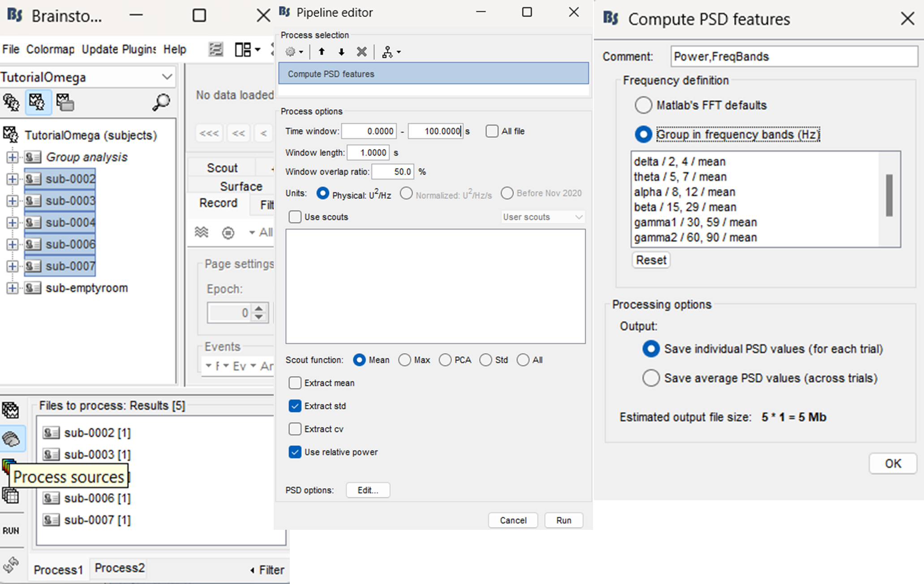The width and height of the screenshot is (924, 584).
Task: Open the User scouts dropdown
Action: [x=542, y=217]
